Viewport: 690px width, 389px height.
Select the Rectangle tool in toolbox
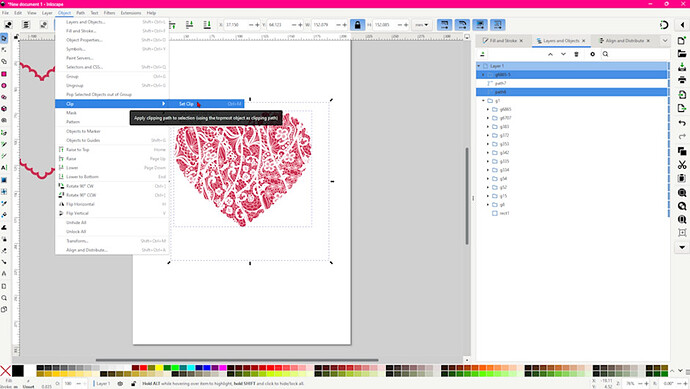click(4, 74)
